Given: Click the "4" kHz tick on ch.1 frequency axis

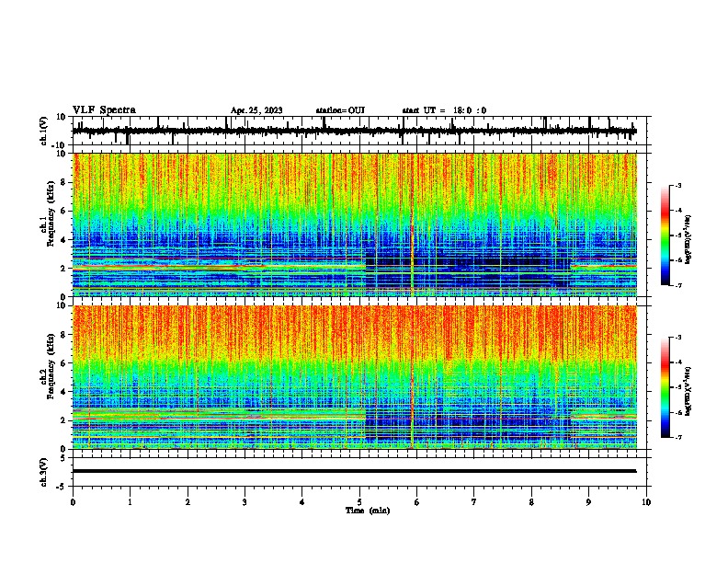Looking at the screenshot, I should point(63,240).
